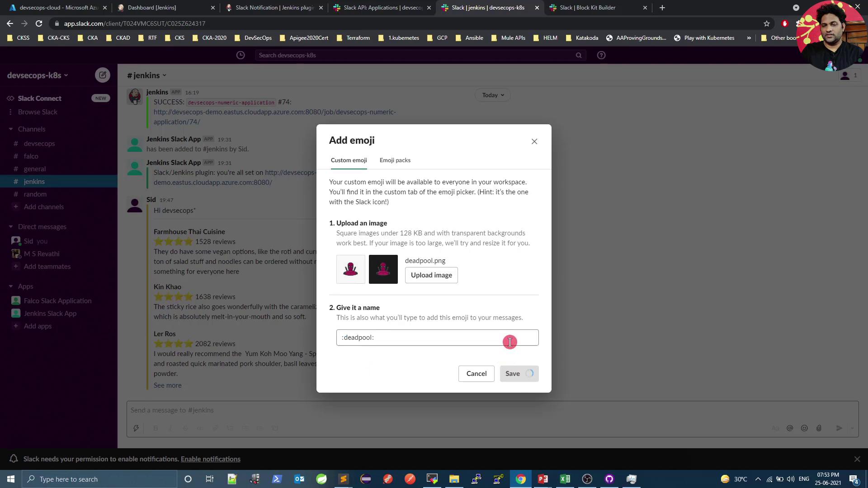Switch to the Emoji packs tab

tap(395, 160)
